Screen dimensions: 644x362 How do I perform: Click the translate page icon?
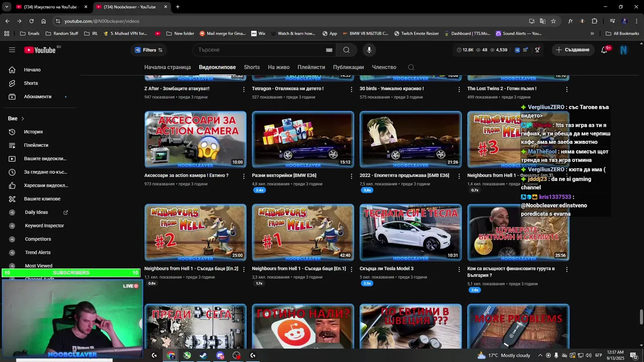(x=542, y=21)
